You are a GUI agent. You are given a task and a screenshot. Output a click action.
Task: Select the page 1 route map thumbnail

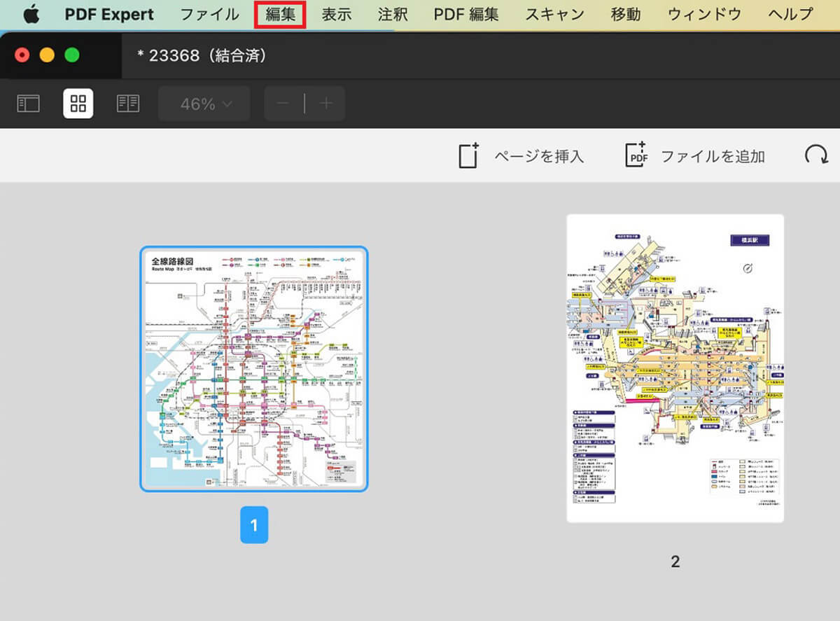[254, 369]
